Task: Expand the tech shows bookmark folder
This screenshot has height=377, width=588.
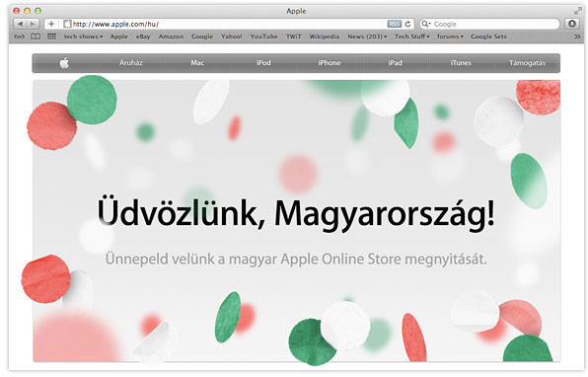Action: (x=83, y=37)
